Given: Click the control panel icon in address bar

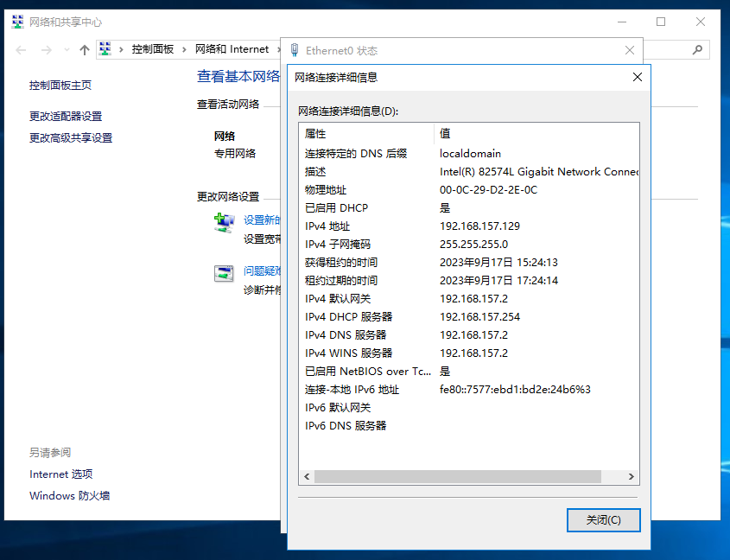Looking at the screenshot, I should point(105,49).
